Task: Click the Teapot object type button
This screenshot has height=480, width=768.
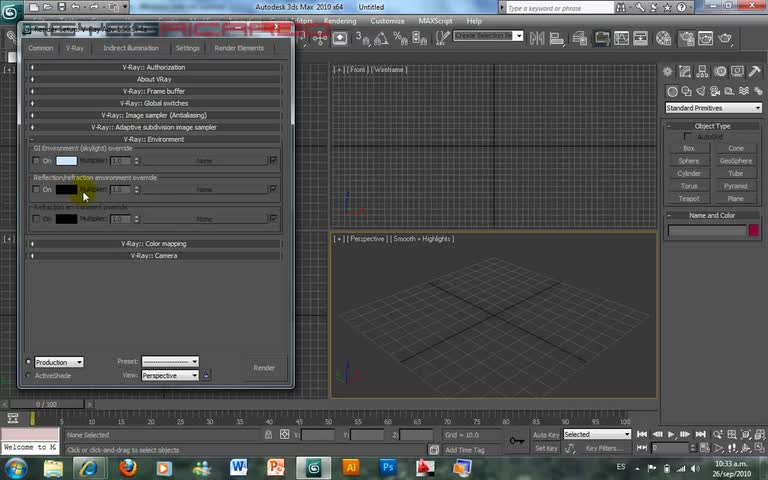Action: pyautogui.click(x=689, y=199)
